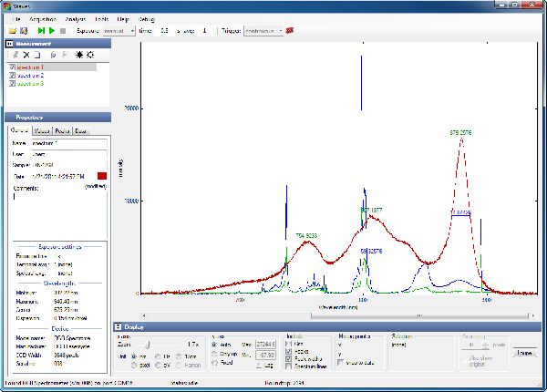This screenshot has width=547, height=392.
Task: Open the Trigger dropdown
Action: [263, 31]
